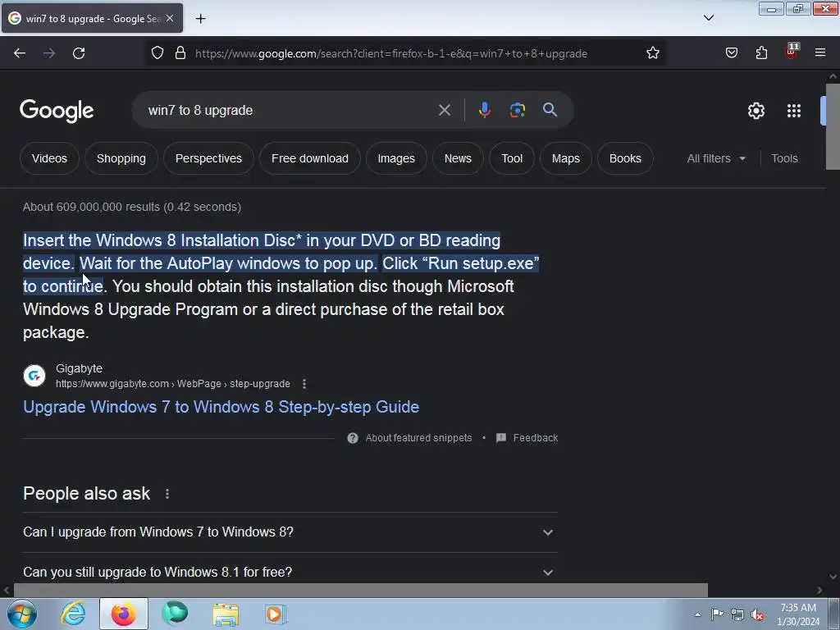Open the tracking protection shield icon
This screenshot has height=630, width=840.
point(157,53)
